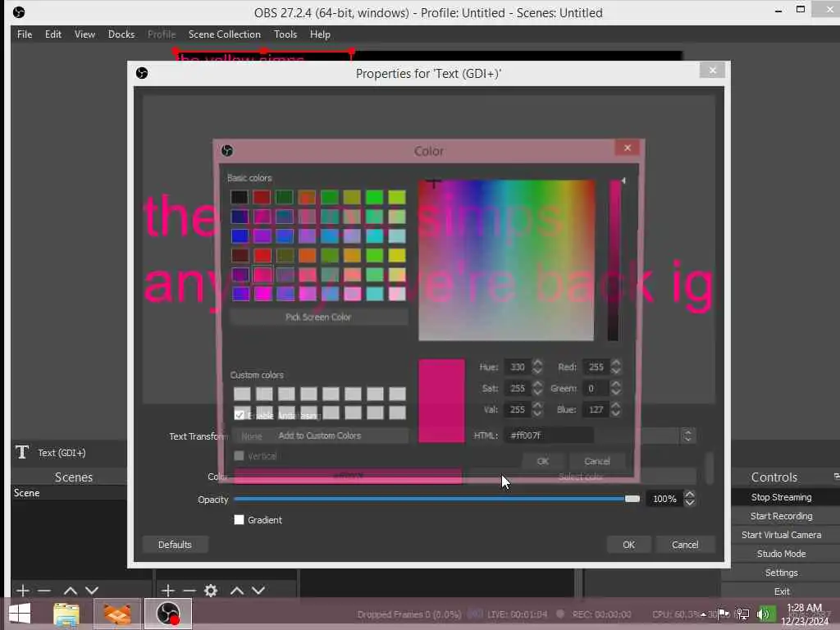Toggle the Vertical checkbox
The height and width of the screenshot is (630, 840).
239,456
